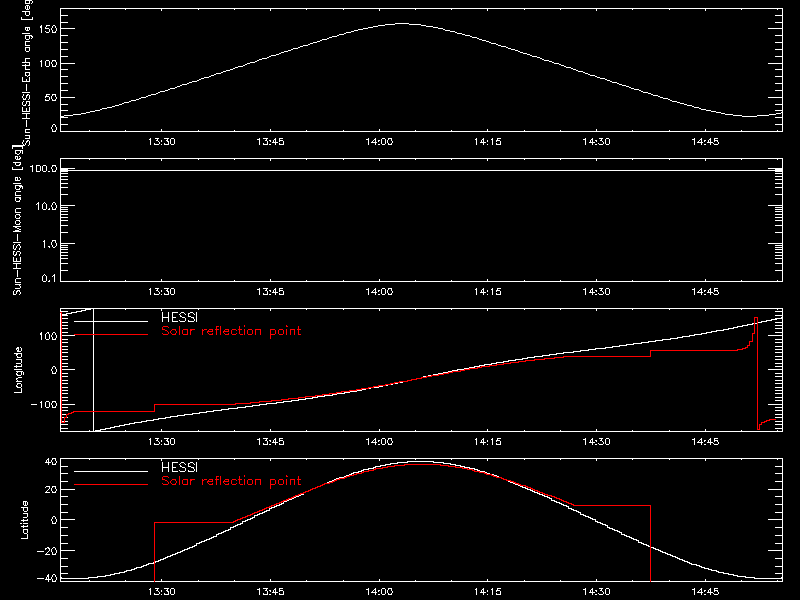
Task: Click the HESSI legend label in Latitude plot
Action: click(179, 467)
